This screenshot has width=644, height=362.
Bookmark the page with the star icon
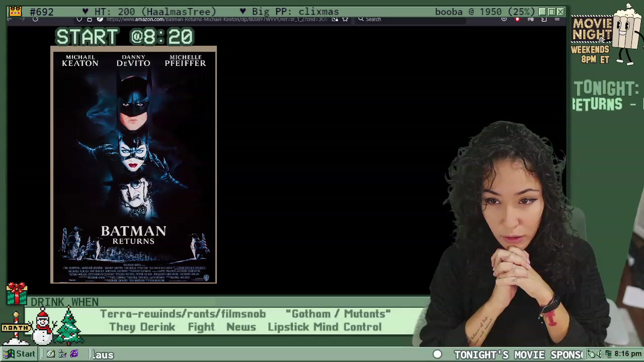coord(345,19)
